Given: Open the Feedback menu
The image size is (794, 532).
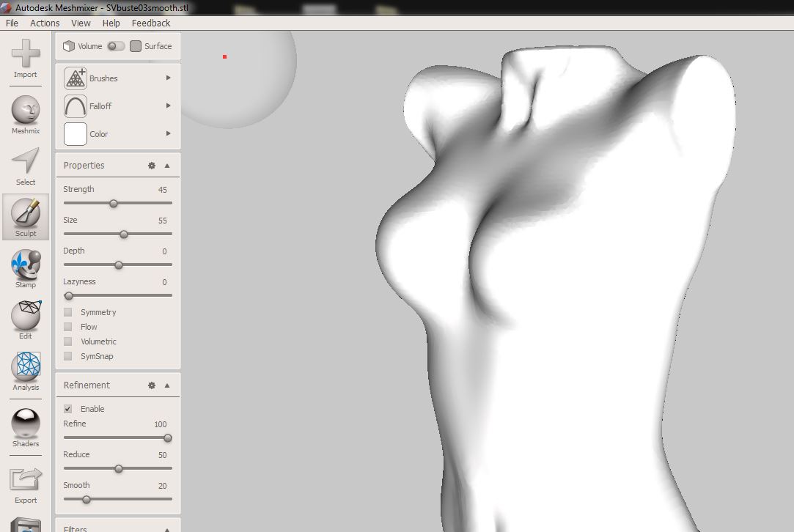Looking at the screenshot, I should (151, 23).
